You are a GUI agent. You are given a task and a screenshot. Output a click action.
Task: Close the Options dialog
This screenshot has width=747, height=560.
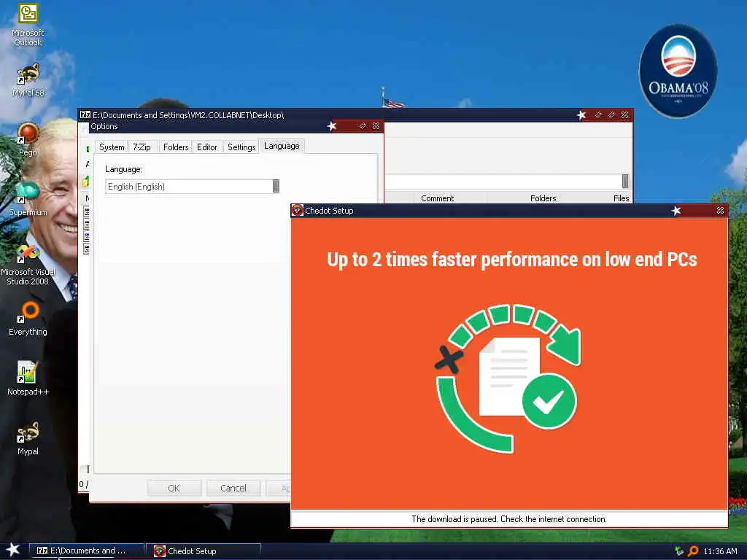(x=376, y=125)
